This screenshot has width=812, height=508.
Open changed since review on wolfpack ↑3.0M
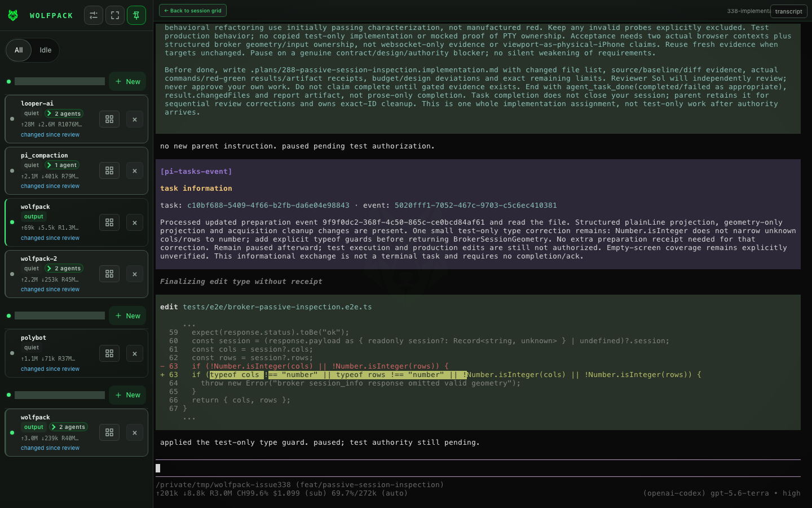click(x=50, y=448)
